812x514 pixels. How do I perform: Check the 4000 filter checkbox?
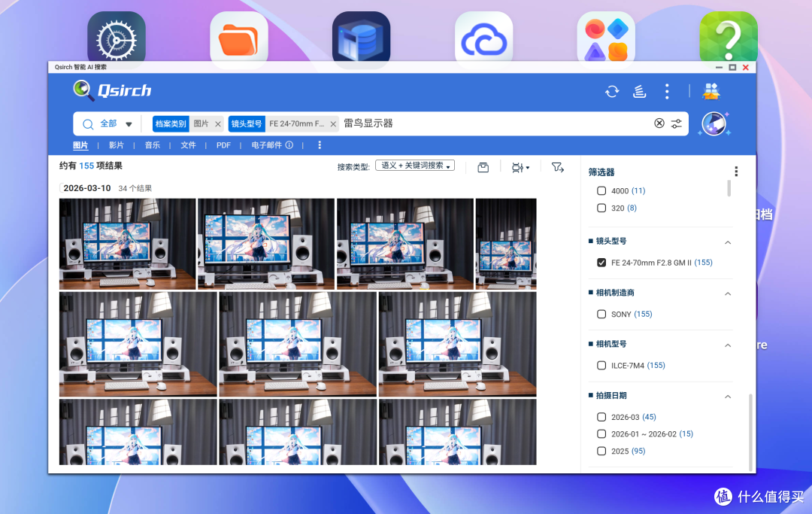coord(601,190)
